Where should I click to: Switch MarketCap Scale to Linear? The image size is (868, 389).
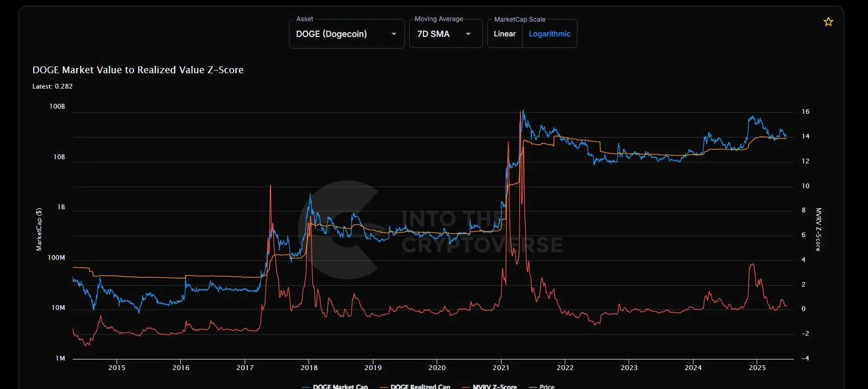click(x=505, y=34)
